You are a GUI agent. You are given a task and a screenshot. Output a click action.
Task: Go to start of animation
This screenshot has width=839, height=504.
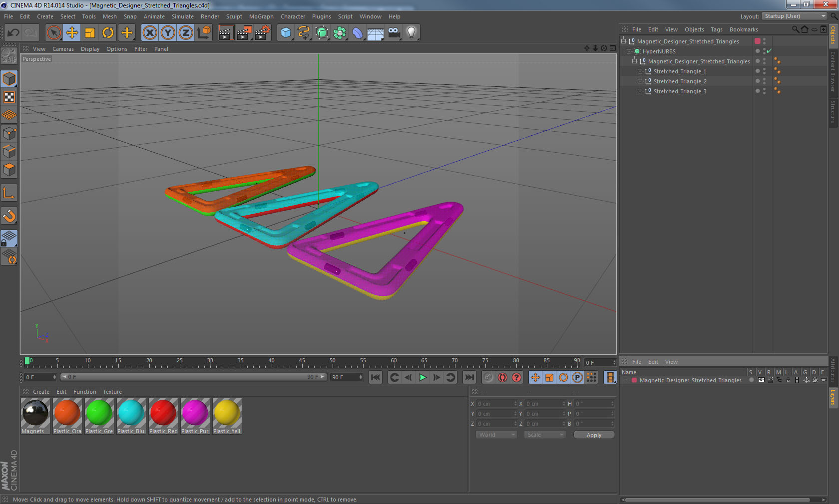(x=376, y=377)
